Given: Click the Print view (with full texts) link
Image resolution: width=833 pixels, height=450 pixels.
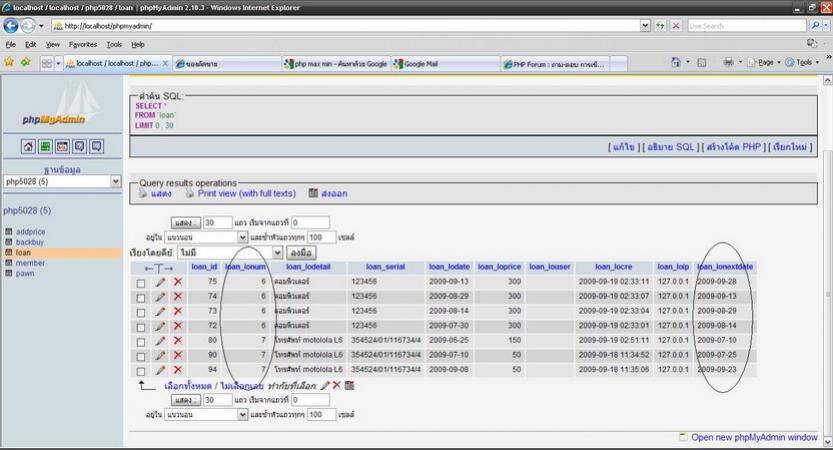Looking at the screenshot, I should tap(246, 193).
